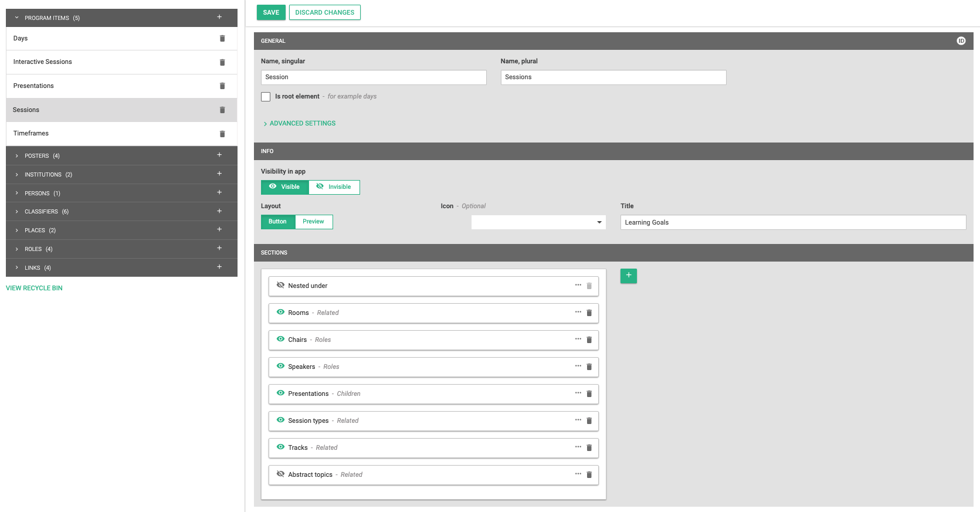Add a new Program Items entry
Viewport: 980px width, 512px height.
(x=219, y=17)
